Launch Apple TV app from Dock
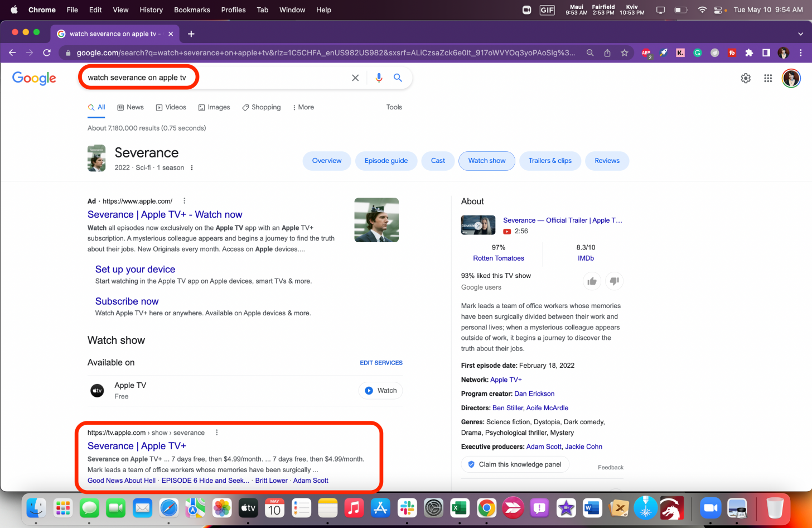 pos(248,508)
